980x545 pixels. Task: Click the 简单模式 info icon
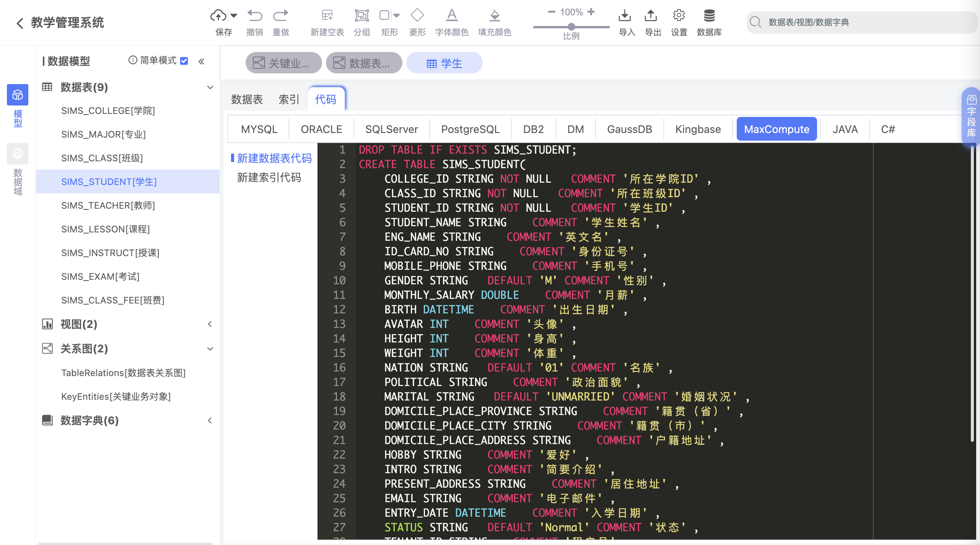click(133, 60)
